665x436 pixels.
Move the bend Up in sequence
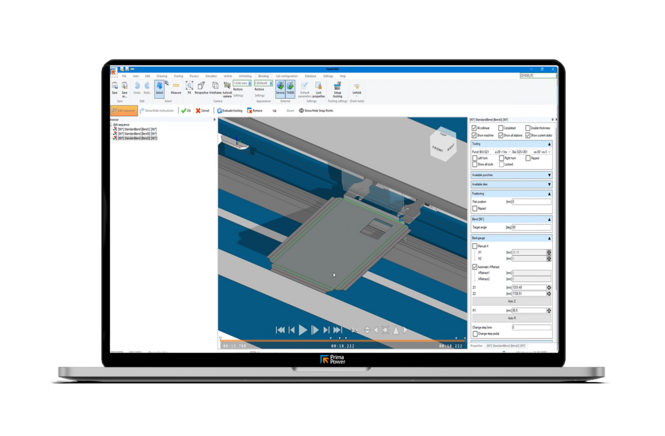pos(274,111)
